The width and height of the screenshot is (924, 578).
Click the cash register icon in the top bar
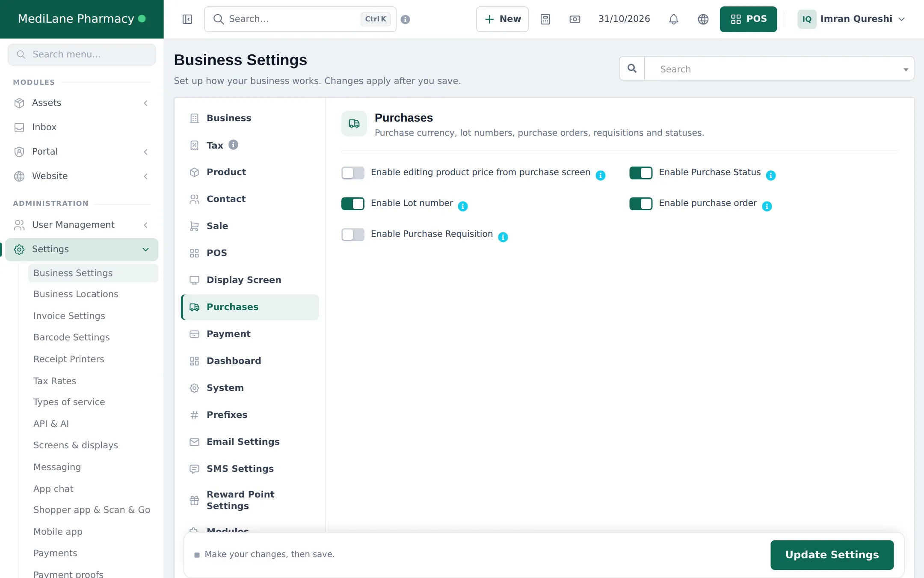pyautogui.click(x=575, y=19)
